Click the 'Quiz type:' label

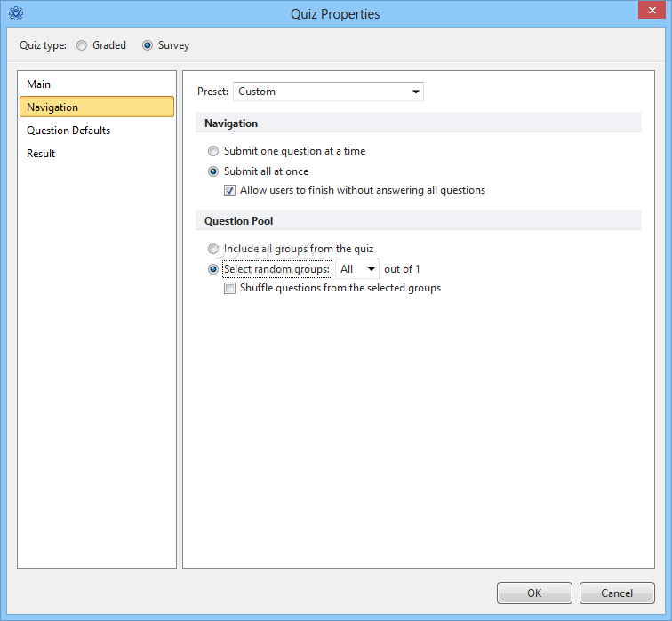pyautogui.click(x=43, y=45)
